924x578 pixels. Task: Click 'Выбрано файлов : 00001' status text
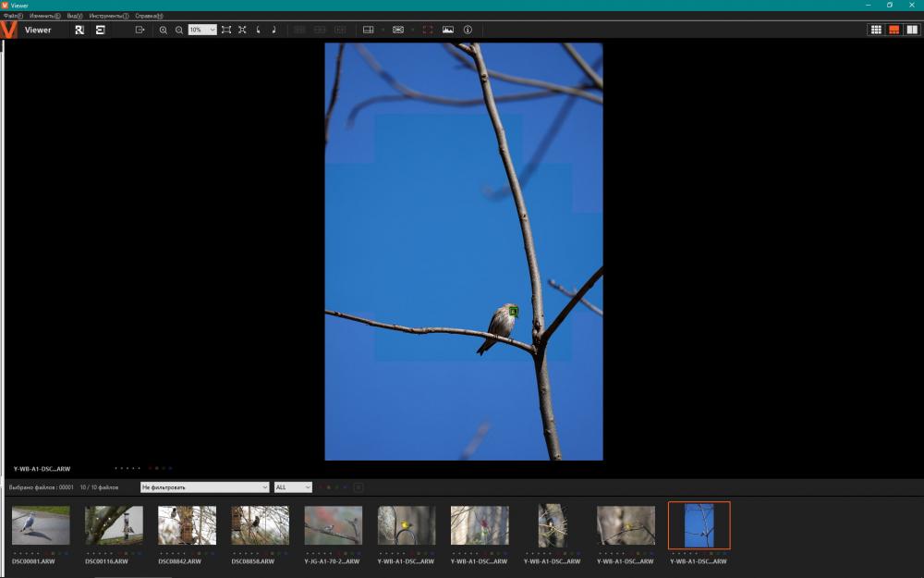42,487
